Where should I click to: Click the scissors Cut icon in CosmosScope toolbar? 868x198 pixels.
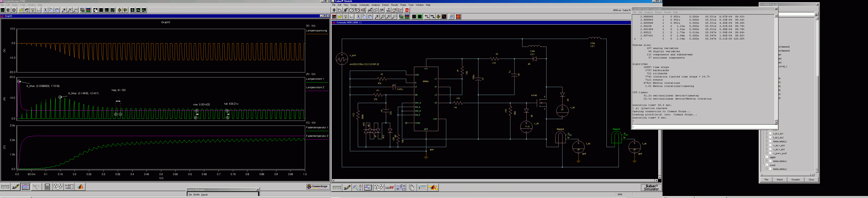pyautogui.click(x=45, y=10)
